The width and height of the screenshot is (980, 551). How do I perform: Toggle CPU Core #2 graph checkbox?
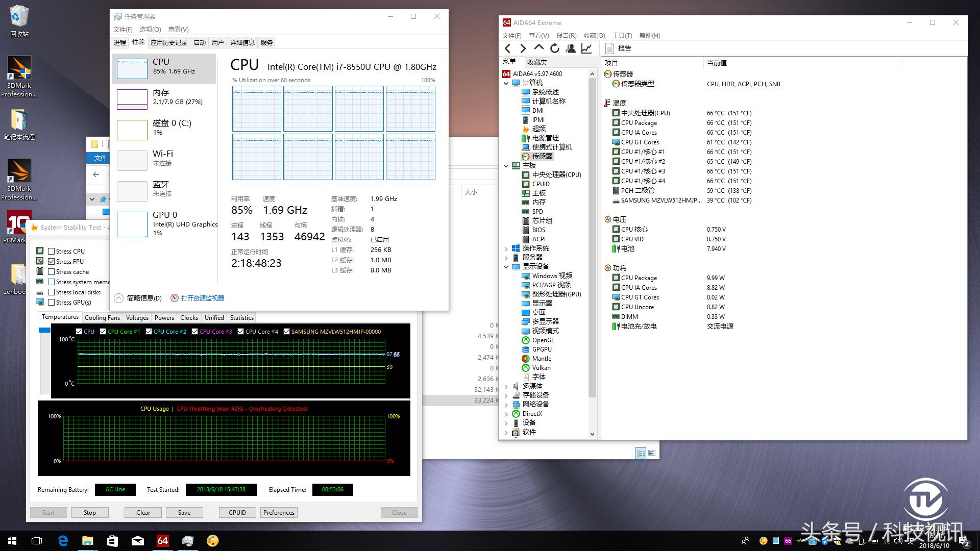click(x=149, y=332)
